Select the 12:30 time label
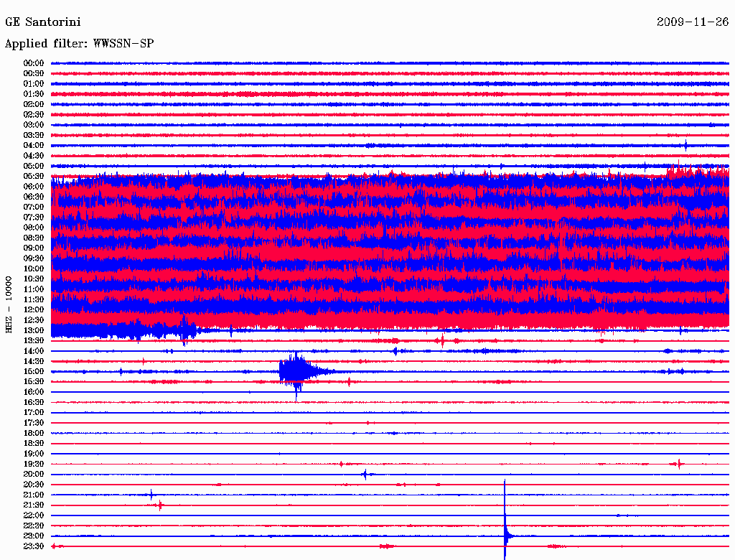Screen dimensions: 735x560 (34, 320)
